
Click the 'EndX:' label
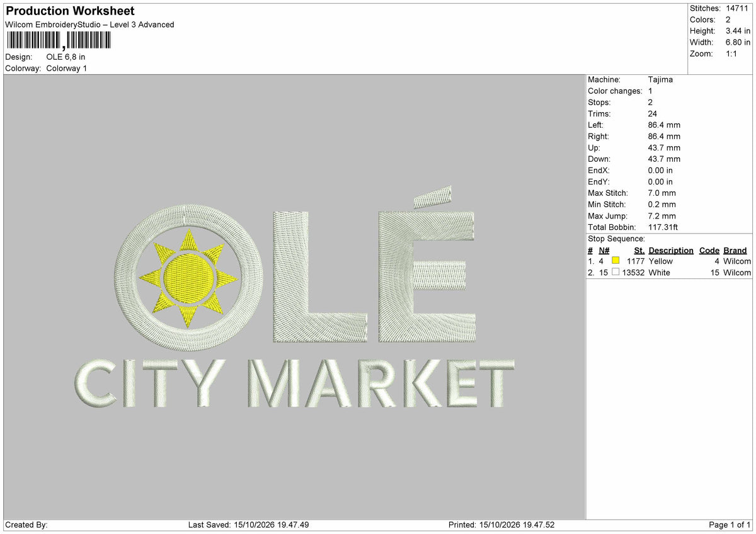tap(600, 170)
